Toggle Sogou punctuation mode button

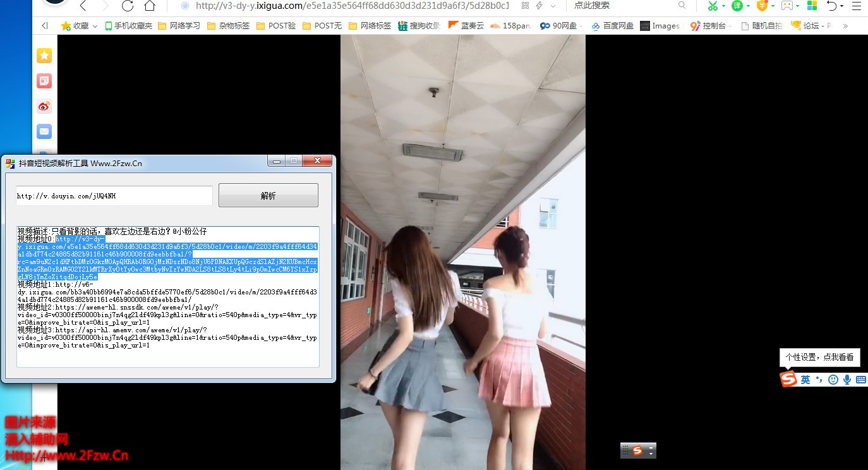click(x=819, y=380)
